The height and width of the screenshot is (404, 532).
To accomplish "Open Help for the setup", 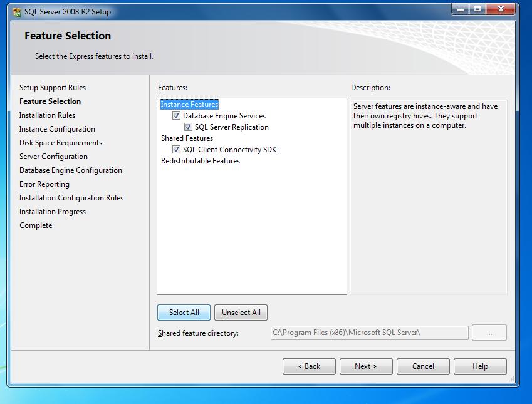I will [x=480, y=366].
